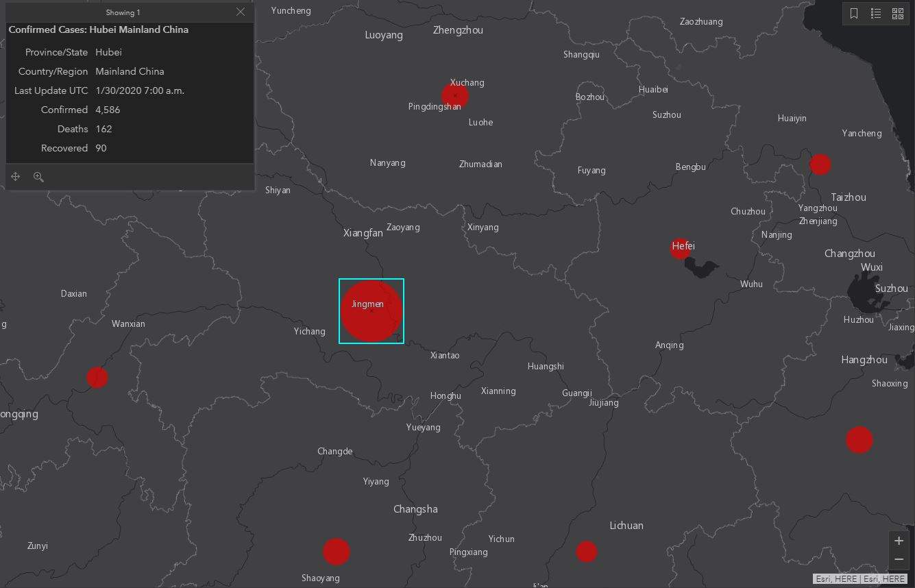Click the red circle near Wanxian

tap(97, 377)
